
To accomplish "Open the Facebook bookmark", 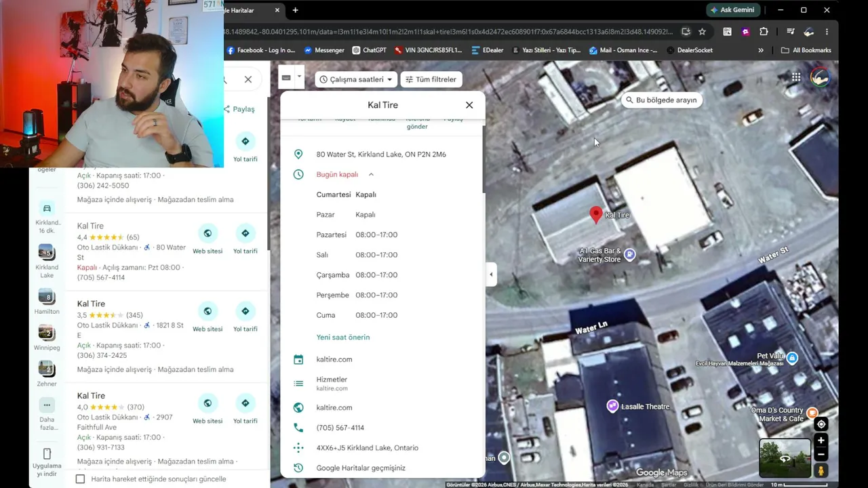I will coord(261,50).
